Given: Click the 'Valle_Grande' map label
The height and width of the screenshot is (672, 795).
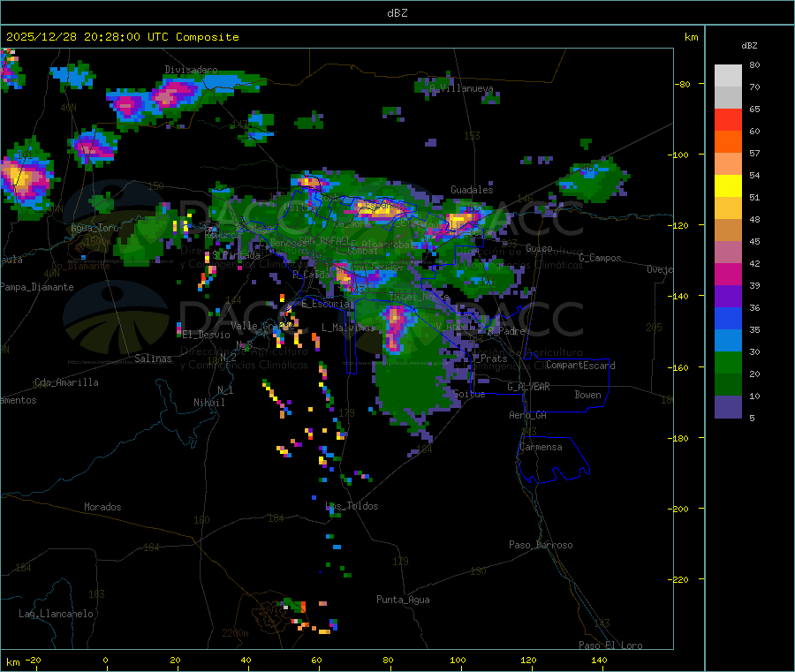Looking at the screenshot, I should tap(262, 326).
